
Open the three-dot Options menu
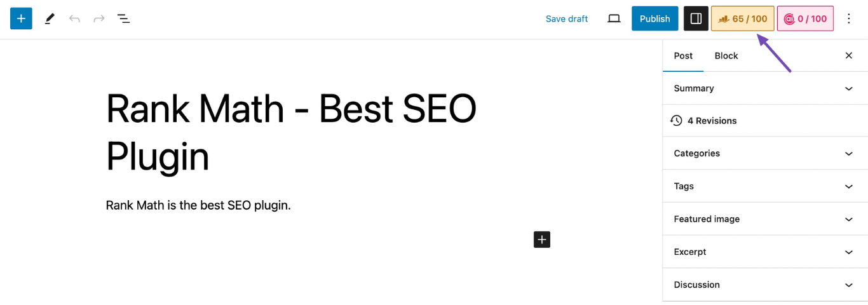pyautogui.click(x=849, y=19)
